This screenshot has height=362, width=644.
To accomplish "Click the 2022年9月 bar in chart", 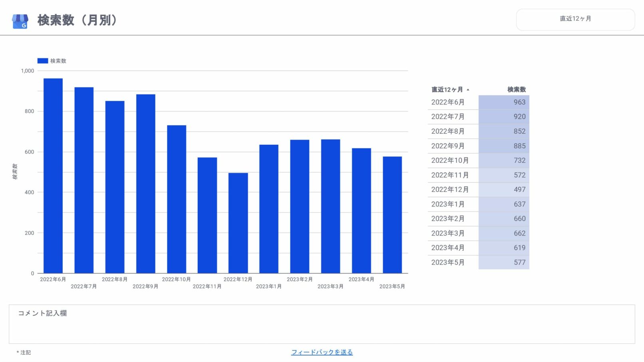I will [146, 184].
